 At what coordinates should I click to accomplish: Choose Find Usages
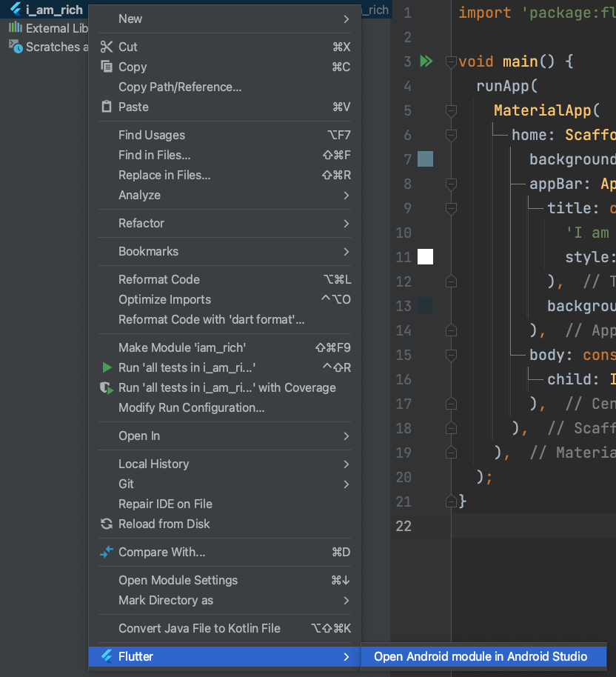tap(224, 135)
